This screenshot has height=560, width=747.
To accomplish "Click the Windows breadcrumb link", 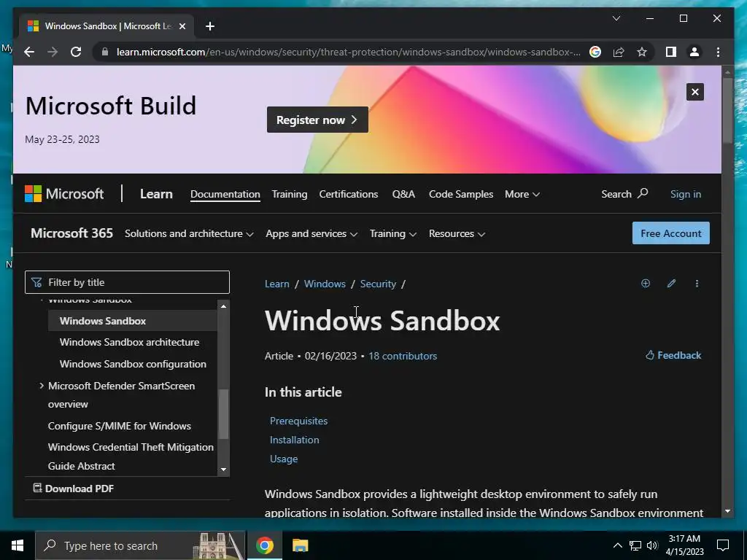I will pos(325,284).
